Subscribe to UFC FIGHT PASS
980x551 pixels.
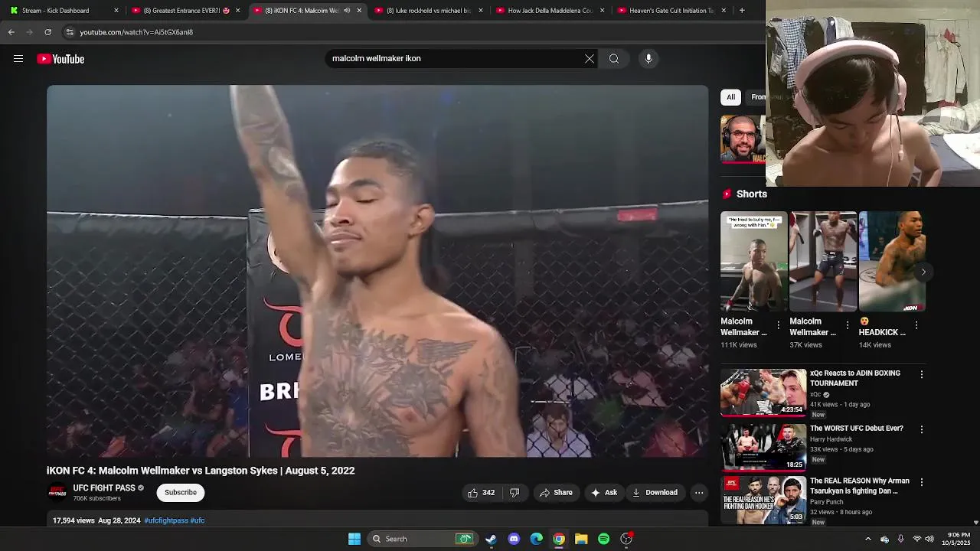(181, 493)
